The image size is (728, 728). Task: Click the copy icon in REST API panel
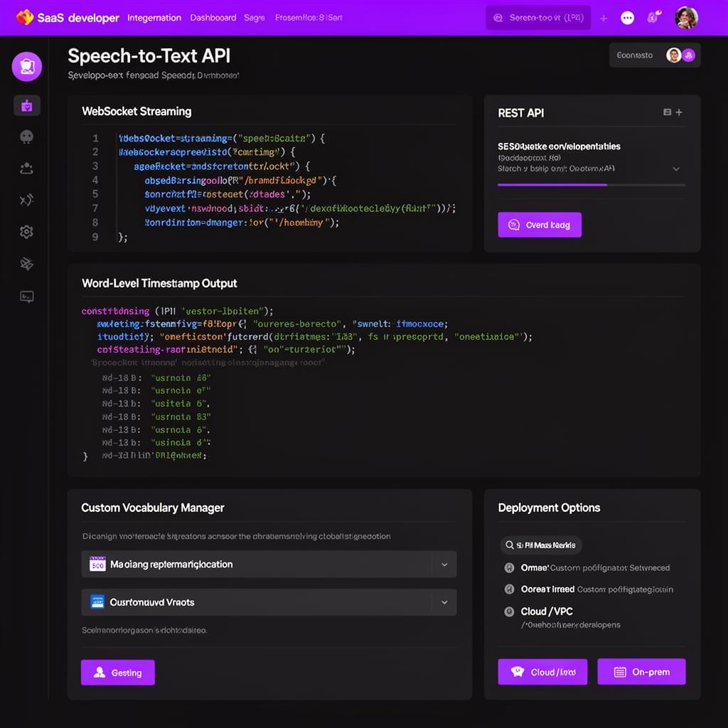click(x=667, y=112)
